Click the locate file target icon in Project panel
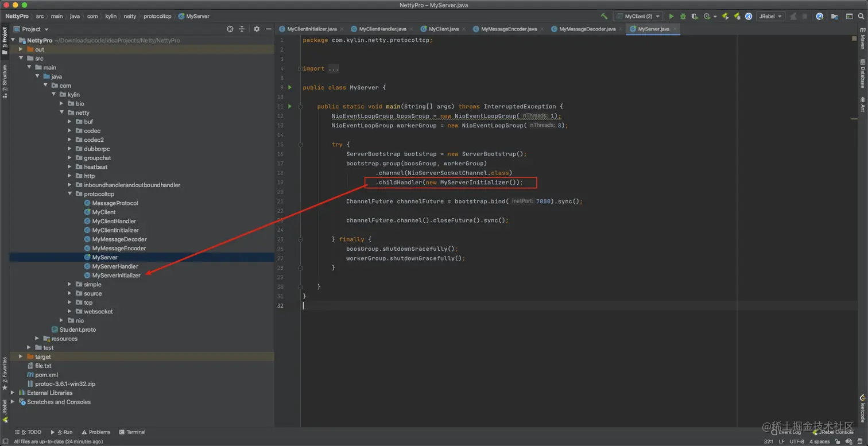The image size is (868, 446). point(230,29)
